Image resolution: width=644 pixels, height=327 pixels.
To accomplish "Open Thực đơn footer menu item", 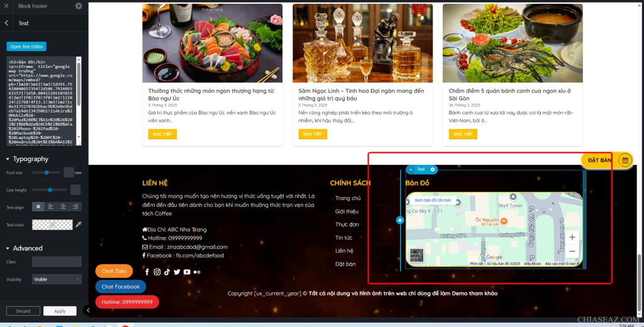I will (x=347, y=224).
